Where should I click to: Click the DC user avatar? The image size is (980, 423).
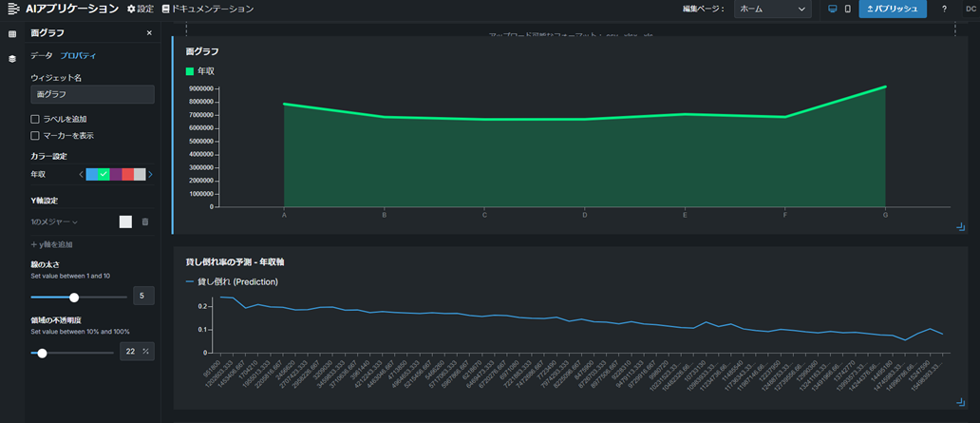point(968,9)
